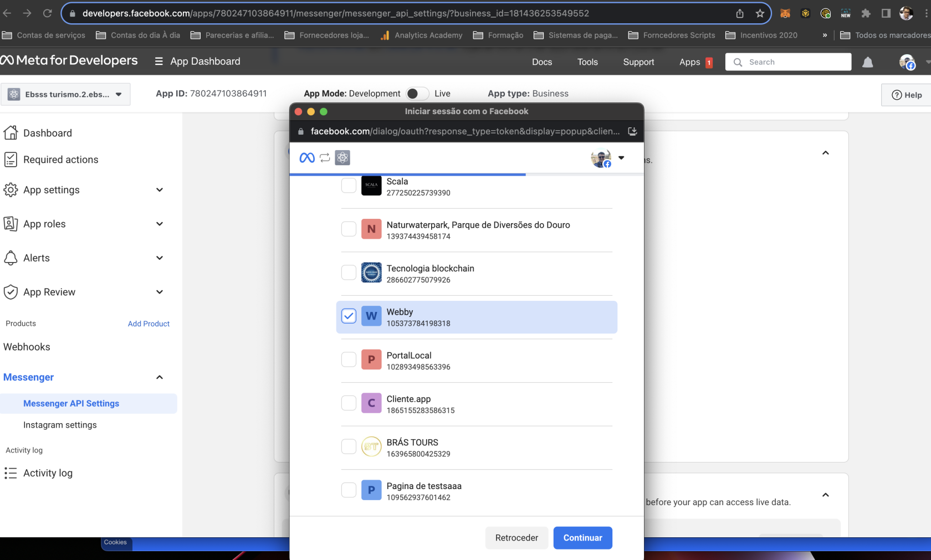Open Support in the top navigation
The height and width of the screenshot is (560, 931).
coord(638,62)
